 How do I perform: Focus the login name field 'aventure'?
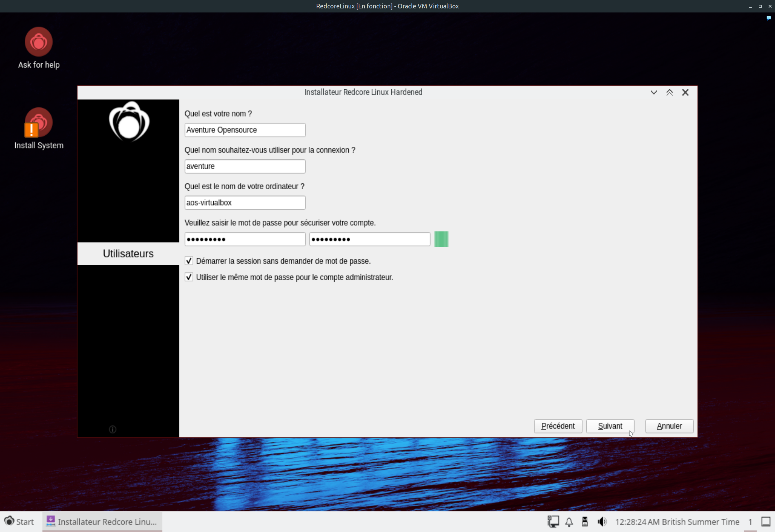pyautogui.click(x=245, y=166)
